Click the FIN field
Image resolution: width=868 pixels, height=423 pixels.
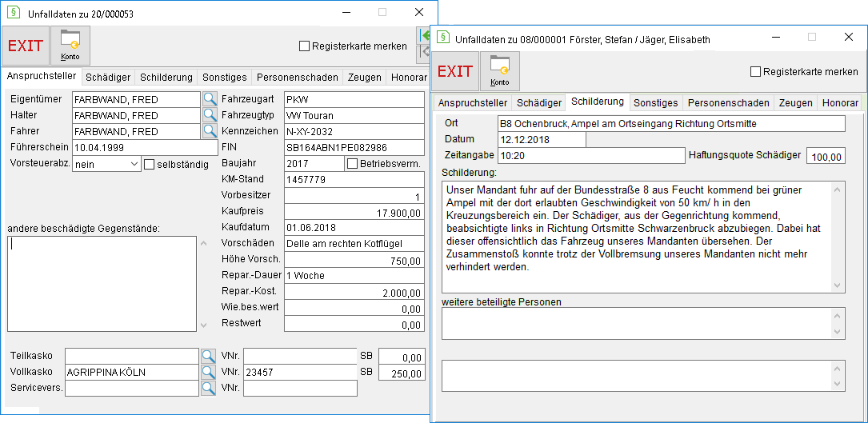(354, 148)
